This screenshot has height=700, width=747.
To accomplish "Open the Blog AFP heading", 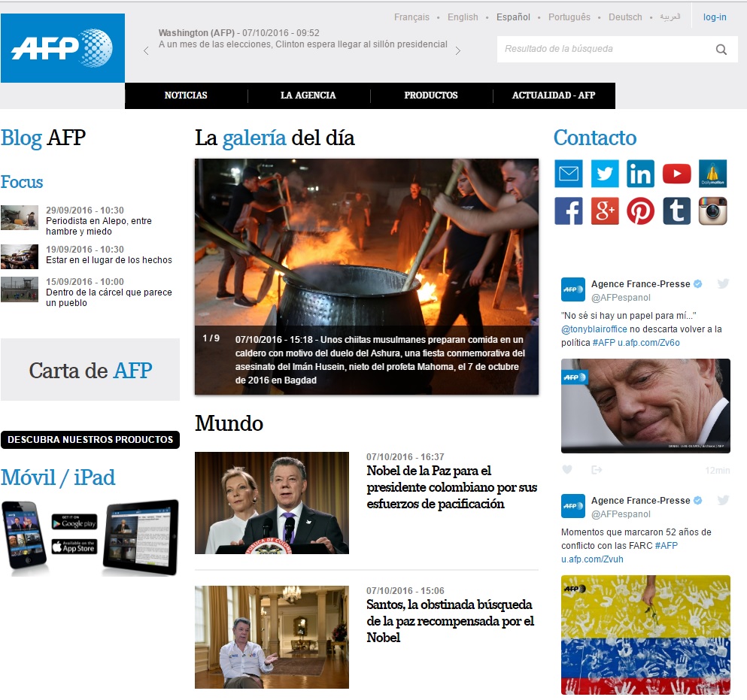I will pos(44,138).
